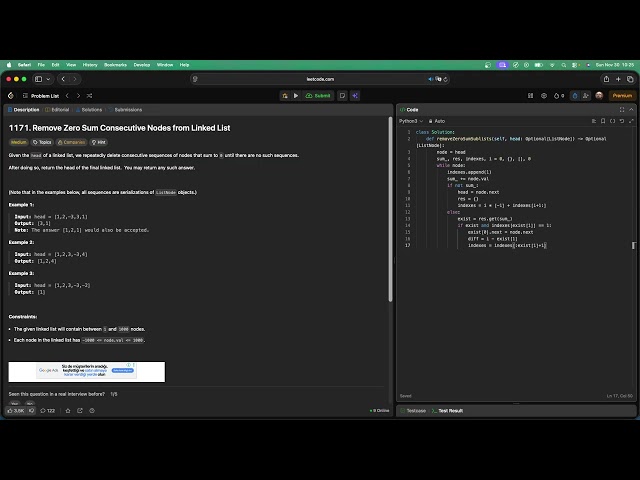640x480 pixels.
Task: Click the LeetCode logo icon
Action: coord(11,96)
